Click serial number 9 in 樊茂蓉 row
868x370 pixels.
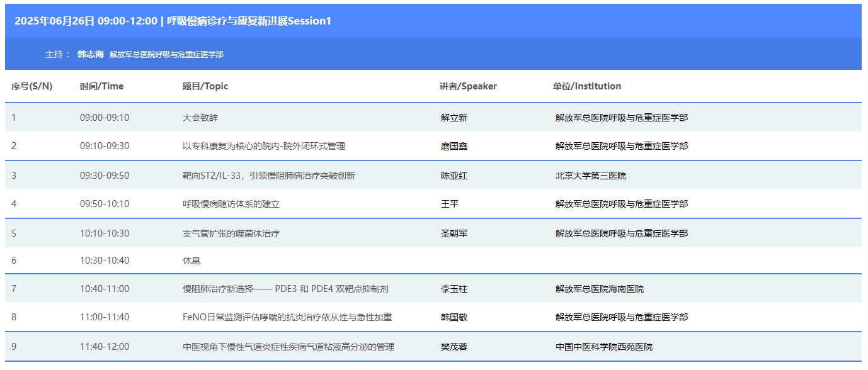click(14, 347)
